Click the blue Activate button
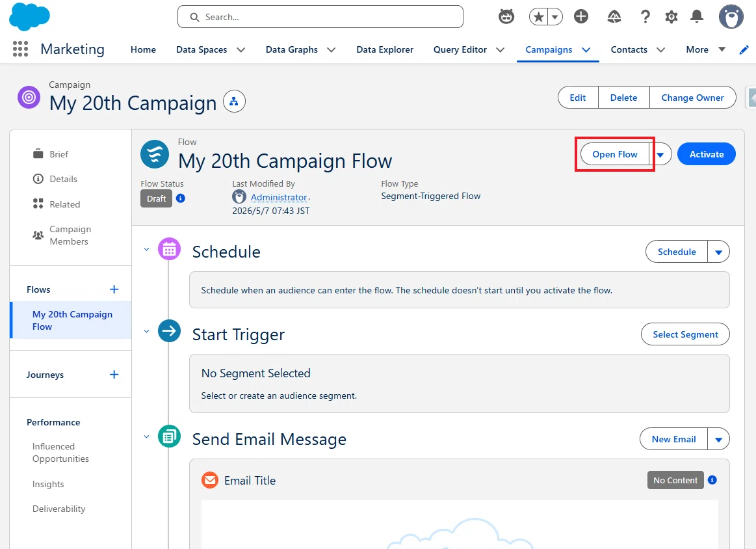 (707, 154)
